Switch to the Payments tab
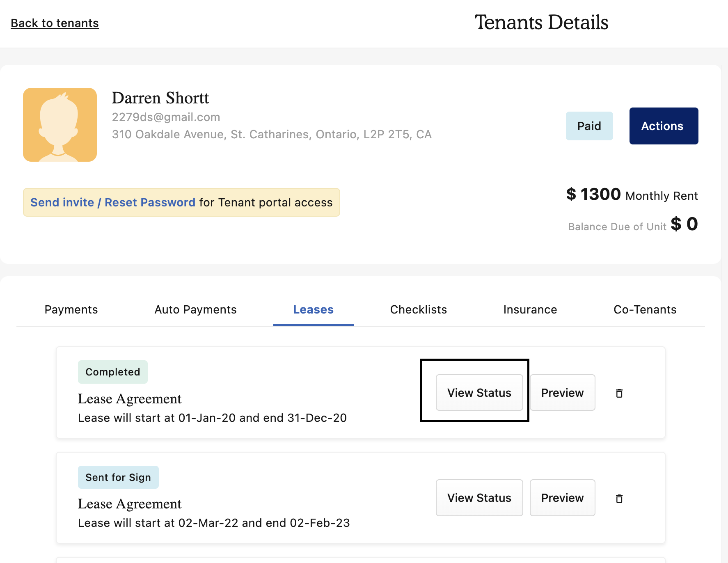Image resolution: width=728 pixels, height=563 pixels. (71, 309)
